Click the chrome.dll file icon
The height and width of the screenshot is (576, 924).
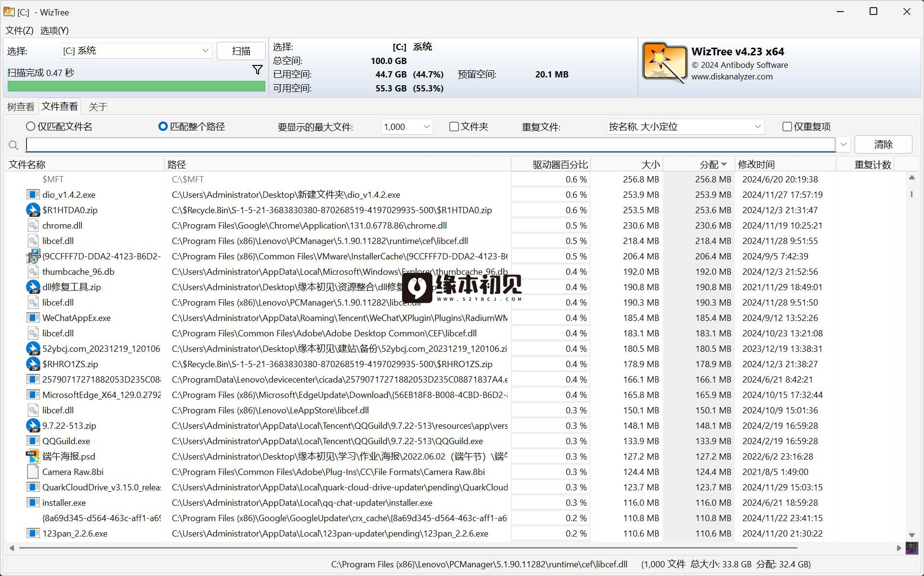(33, 225)
